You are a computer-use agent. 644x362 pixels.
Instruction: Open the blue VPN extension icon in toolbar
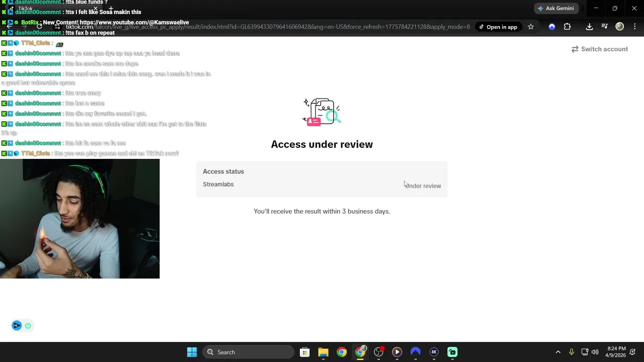tap(552, 27)
